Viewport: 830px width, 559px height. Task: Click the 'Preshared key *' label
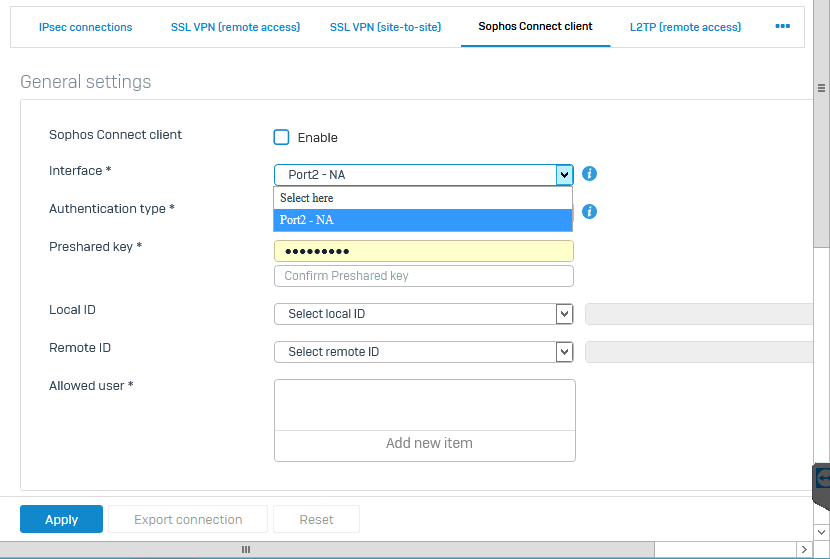[x=95, y=247]
